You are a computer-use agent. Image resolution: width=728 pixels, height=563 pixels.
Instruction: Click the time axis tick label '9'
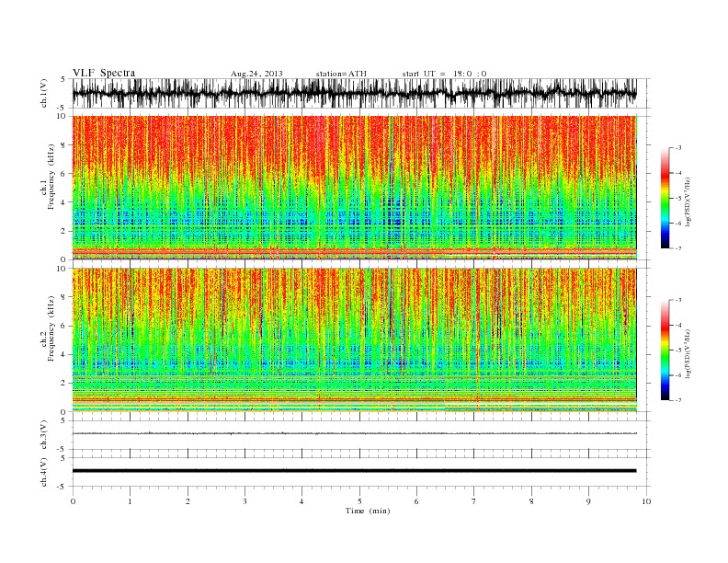click(x=588, y=501)
